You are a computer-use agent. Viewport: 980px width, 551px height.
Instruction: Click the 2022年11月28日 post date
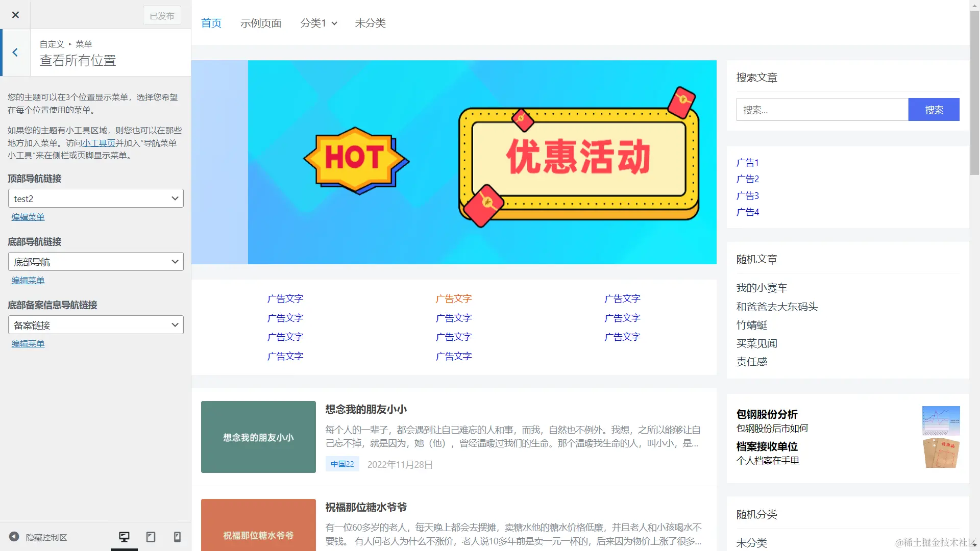click(x=400, y=464)
